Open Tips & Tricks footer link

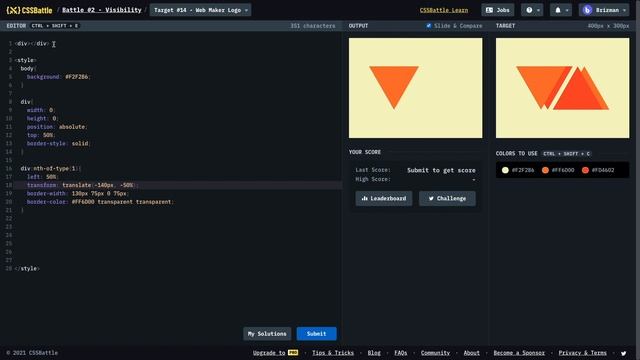click(333, 353)
